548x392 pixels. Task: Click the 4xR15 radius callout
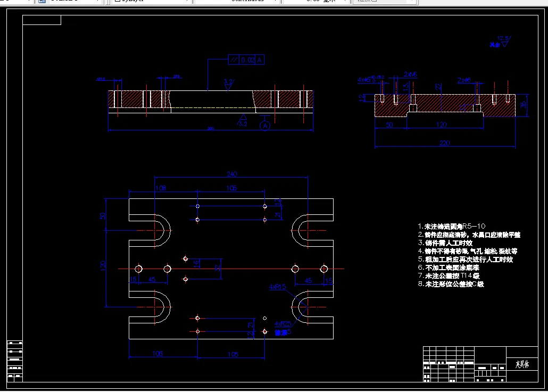click(278, 287)
